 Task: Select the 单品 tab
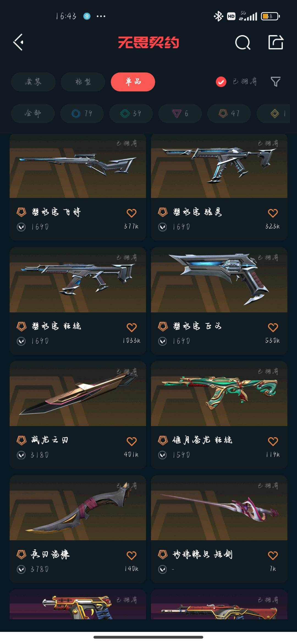pyautogui.click(x=133, y=82)
